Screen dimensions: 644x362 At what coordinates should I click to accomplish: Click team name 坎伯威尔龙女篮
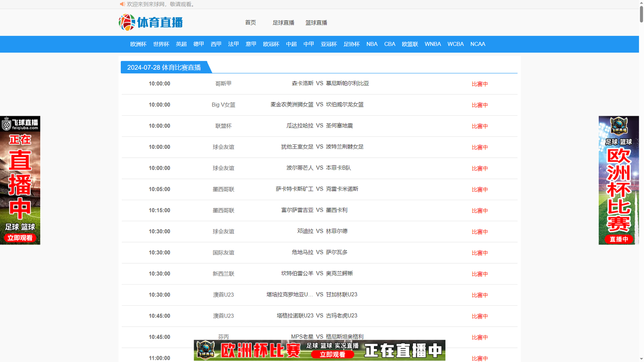[345, 104]
